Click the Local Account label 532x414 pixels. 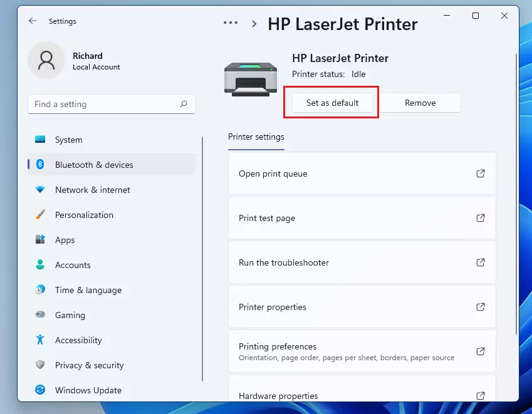pyautogui.click(x=96, y=67)
